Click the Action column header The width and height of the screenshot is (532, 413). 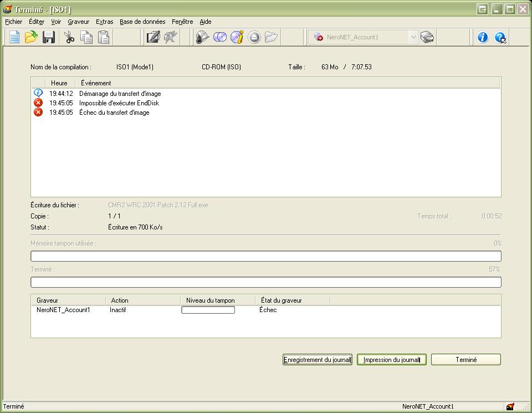click(x=143, y=300)
